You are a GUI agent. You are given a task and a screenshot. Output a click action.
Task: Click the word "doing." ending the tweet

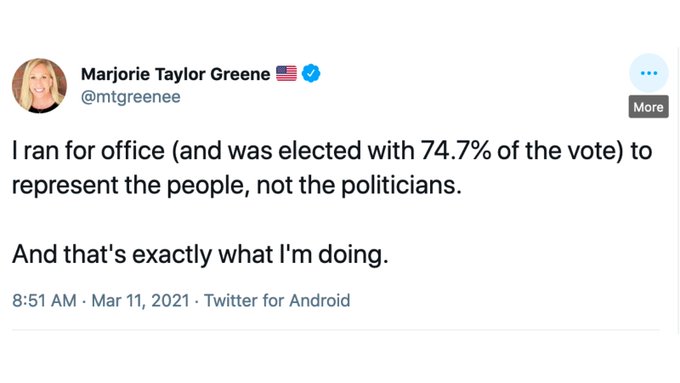(353, 255)
